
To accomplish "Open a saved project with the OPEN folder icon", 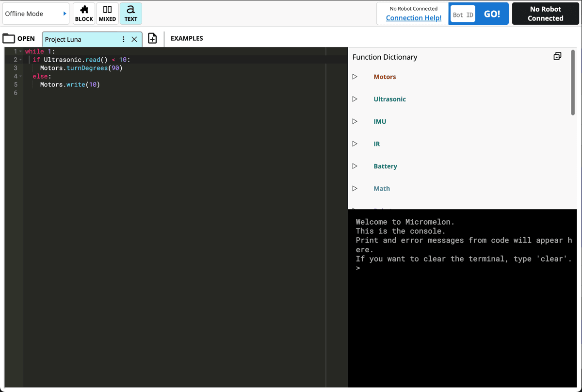I will [19, 38].
